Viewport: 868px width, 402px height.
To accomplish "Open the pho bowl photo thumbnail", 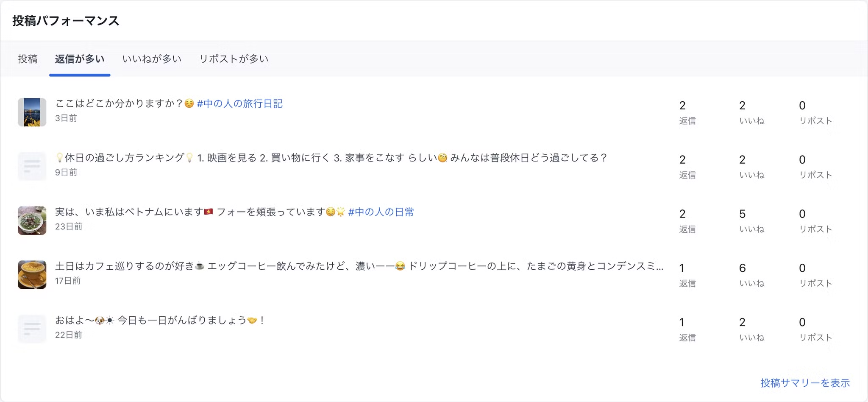I will [x=32, y=221].
